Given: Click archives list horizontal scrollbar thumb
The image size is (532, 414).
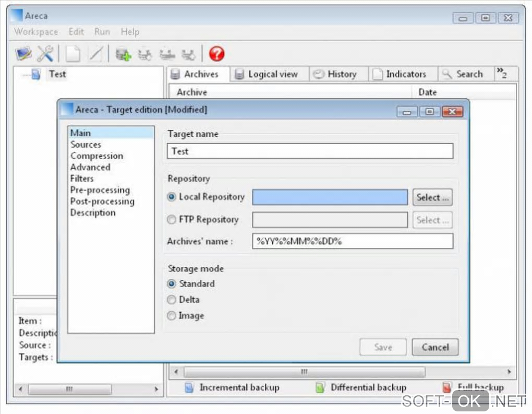Looking at the screenshot, I should [305, 372].
